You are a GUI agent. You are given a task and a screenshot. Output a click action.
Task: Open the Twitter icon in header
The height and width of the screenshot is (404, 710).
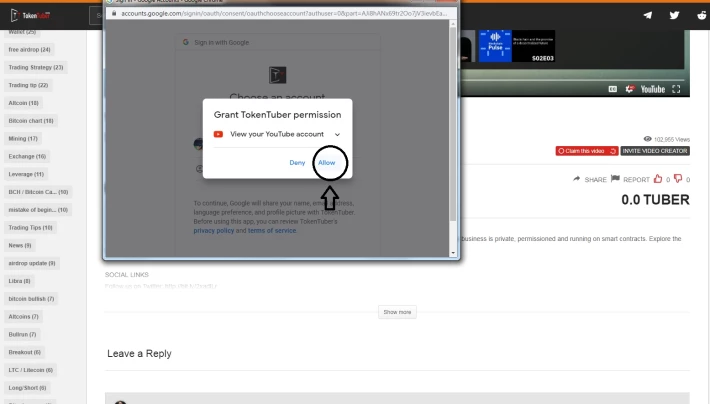(x=674, y=15)
